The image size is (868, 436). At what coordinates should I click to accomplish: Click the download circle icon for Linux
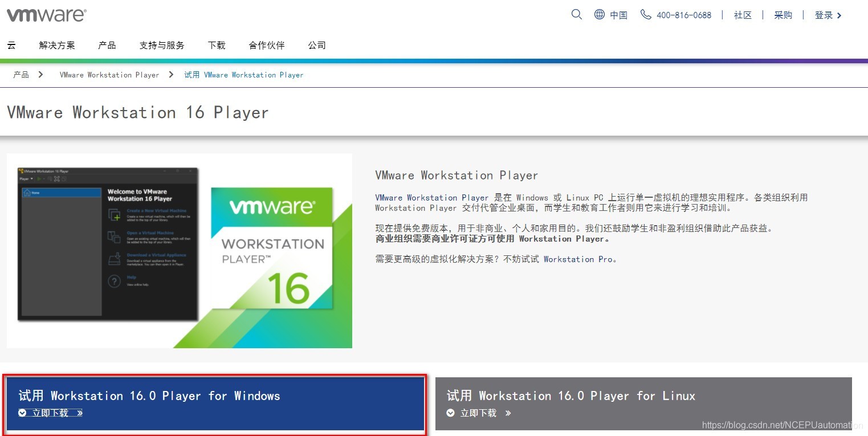[x=450, y=413]
